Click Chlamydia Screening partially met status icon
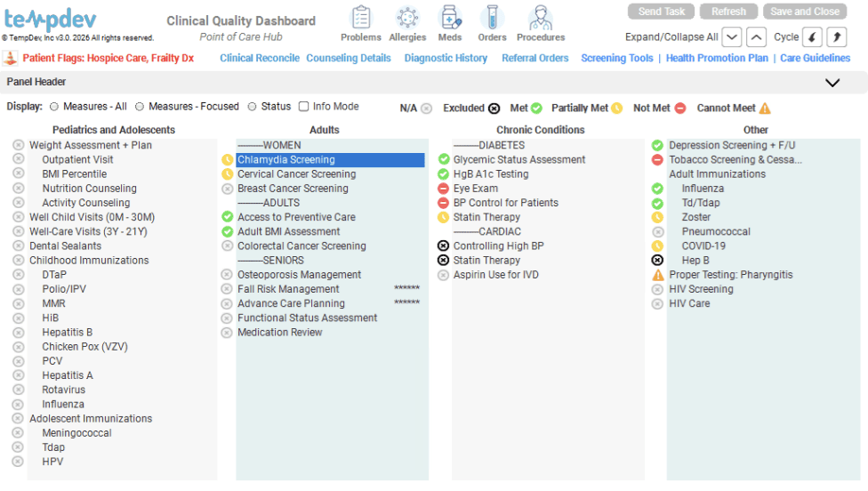The image size is (868, 491). pos(227,160)
